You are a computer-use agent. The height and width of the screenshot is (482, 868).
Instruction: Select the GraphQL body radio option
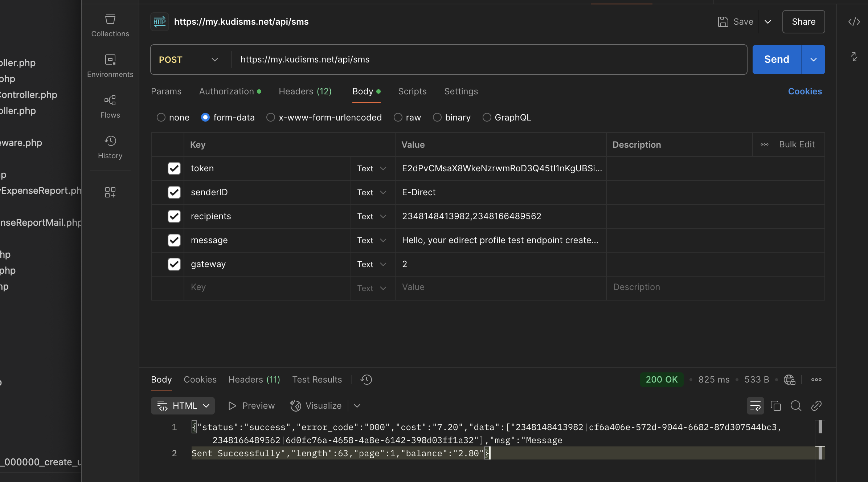click(487, 118)
